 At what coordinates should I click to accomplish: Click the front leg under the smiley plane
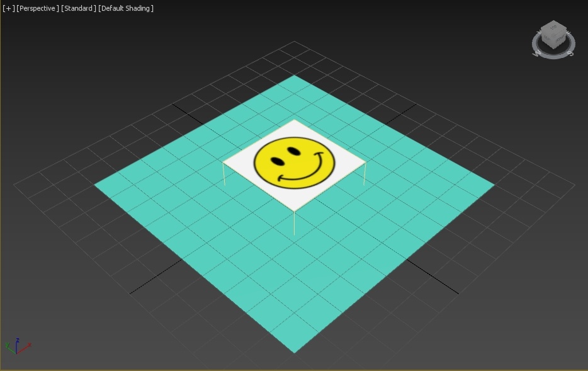(x=294, y=223)
